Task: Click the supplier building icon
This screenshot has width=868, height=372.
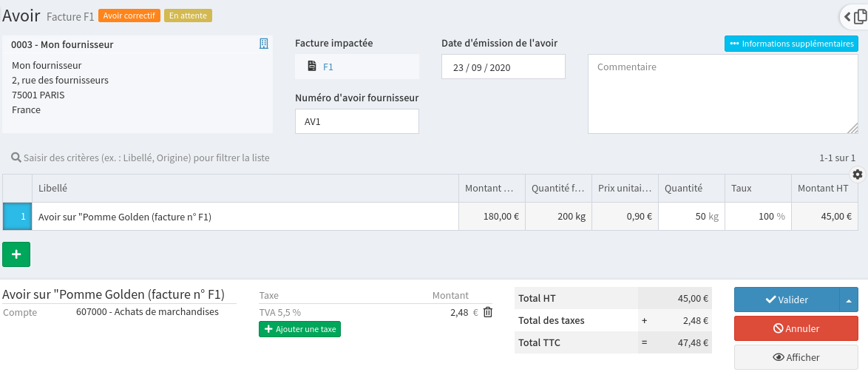Action: [x=264, y=44]
